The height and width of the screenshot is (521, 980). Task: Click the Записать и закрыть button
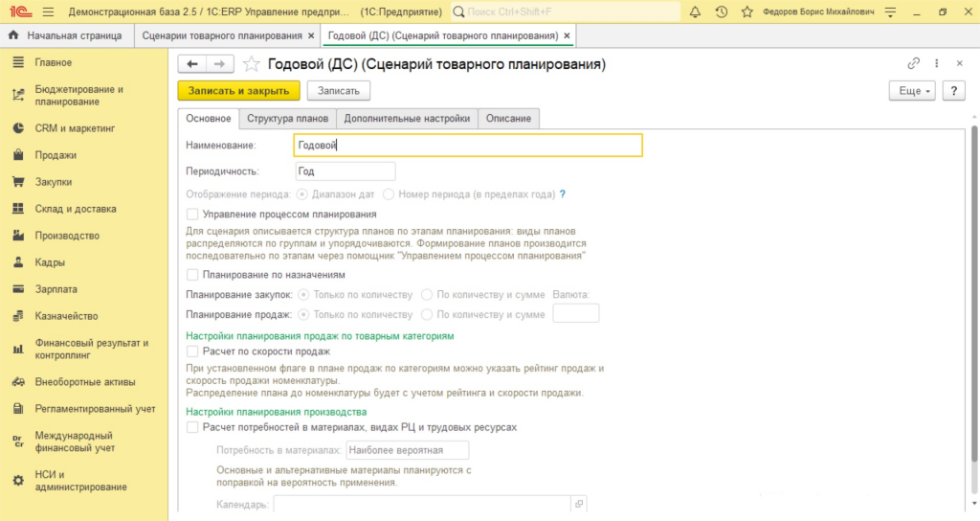coord(238,91)
